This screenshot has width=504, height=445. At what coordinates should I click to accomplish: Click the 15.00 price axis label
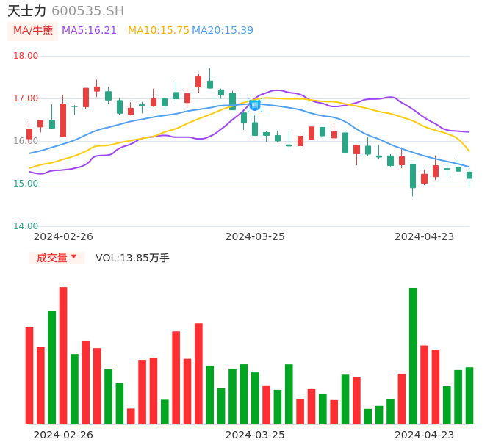click(26, 184)
